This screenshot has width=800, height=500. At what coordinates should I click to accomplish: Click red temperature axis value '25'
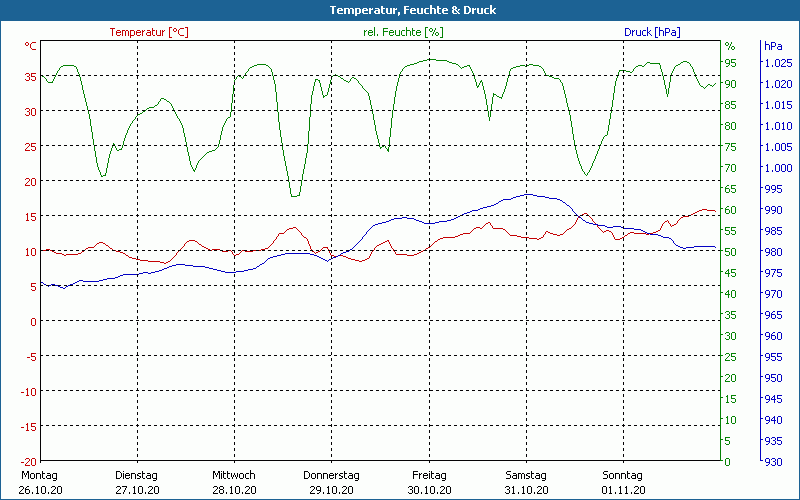tap(31, 147)
